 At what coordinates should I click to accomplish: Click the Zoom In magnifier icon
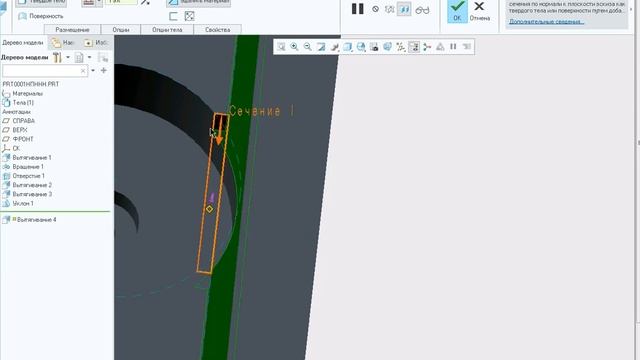(294, 47)
